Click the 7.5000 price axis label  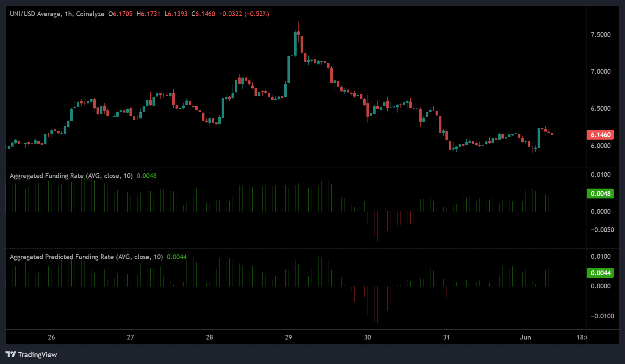[x=600, y=35]
